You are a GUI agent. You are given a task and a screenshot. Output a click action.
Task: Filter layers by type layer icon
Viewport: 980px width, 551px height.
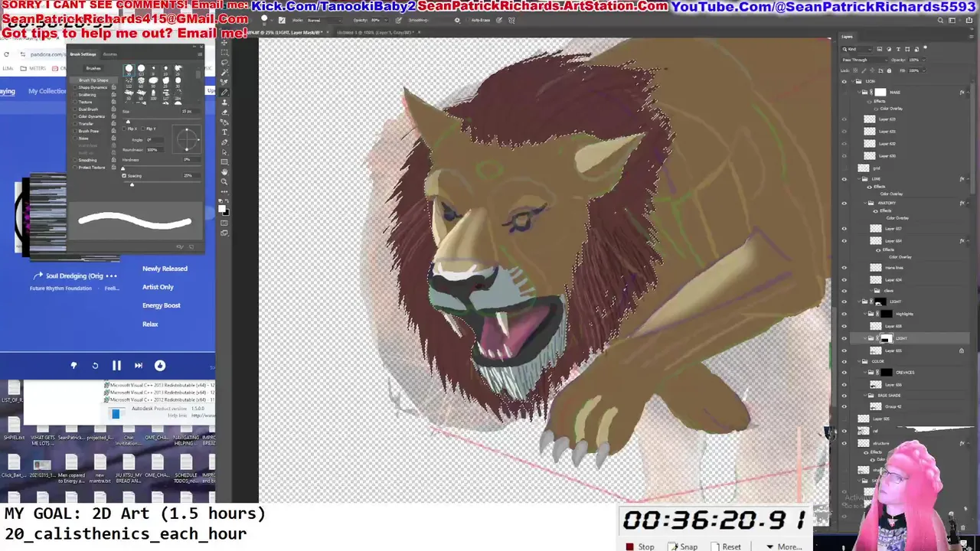coord(898,49)
